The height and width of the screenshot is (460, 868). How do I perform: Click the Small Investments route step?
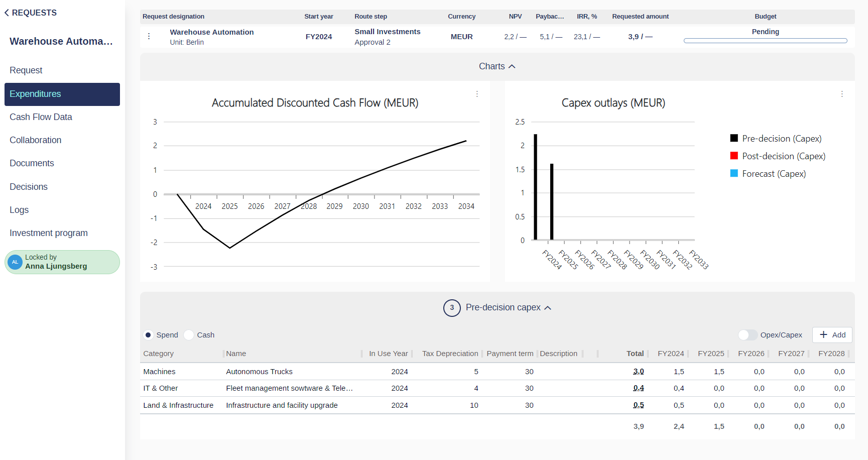388,32
